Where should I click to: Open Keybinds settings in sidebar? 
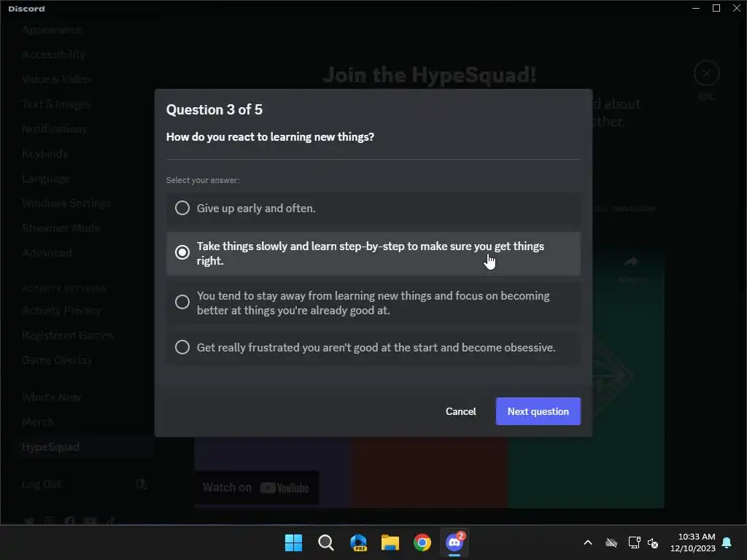pos(44,154)
